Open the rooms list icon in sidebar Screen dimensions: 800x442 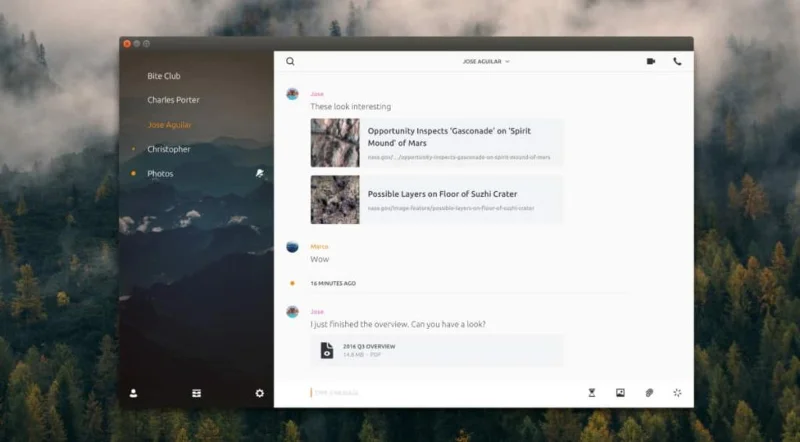196,393
